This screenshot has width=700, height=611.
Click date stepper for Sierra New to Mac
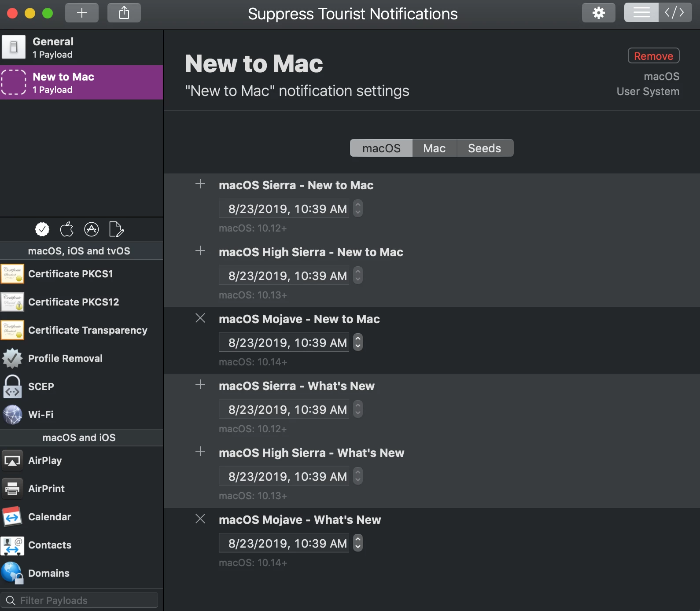tap(358, 208)
